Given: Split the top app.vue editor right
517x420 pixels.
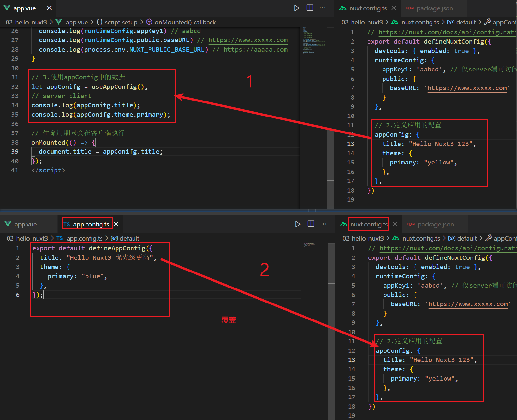Looking at the screenshot, I should pyautogui.click(x=310, y=8).
